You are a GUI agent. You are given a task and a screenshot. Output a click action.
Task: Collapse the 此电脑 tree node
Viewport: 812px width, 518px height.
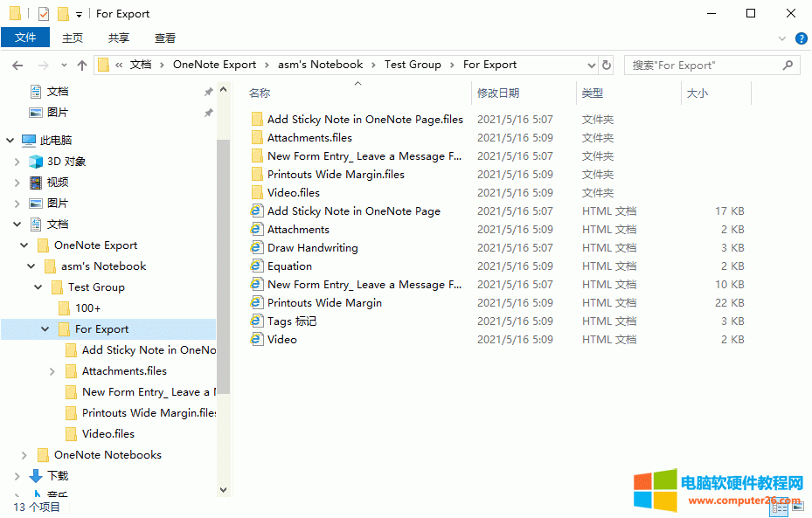(9, 140)
